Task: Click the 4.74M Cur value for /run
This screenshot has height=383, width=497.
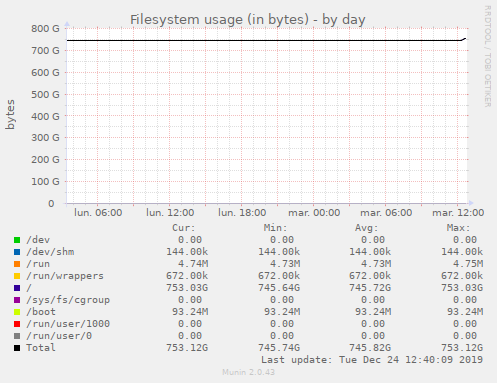Action: pos(193,264)
